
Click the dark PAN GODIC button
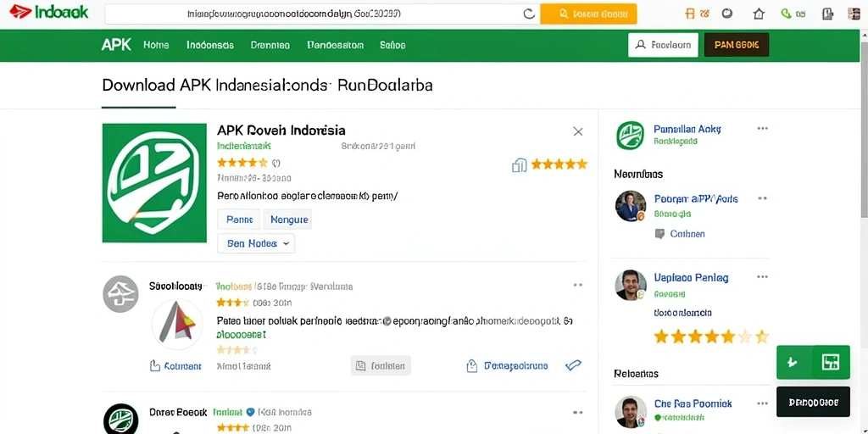pyautogui.click(x=737, y=45)
